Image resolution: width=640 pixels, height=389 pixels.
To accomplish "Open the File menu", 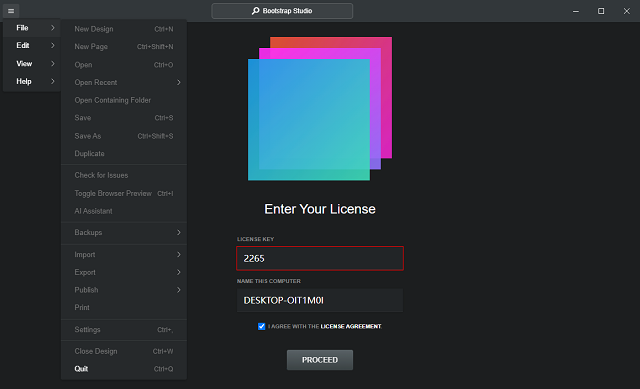I will pos(32,28).
